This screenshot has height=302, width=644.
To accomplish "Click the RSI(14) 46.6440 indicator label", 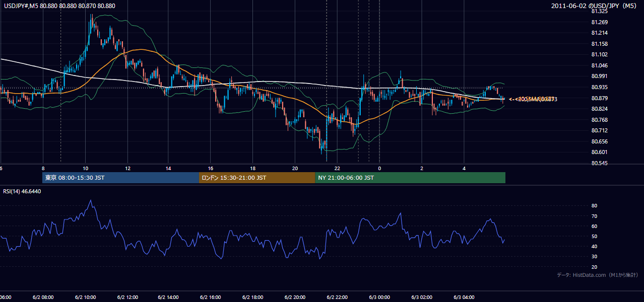I will pos(22,191).
